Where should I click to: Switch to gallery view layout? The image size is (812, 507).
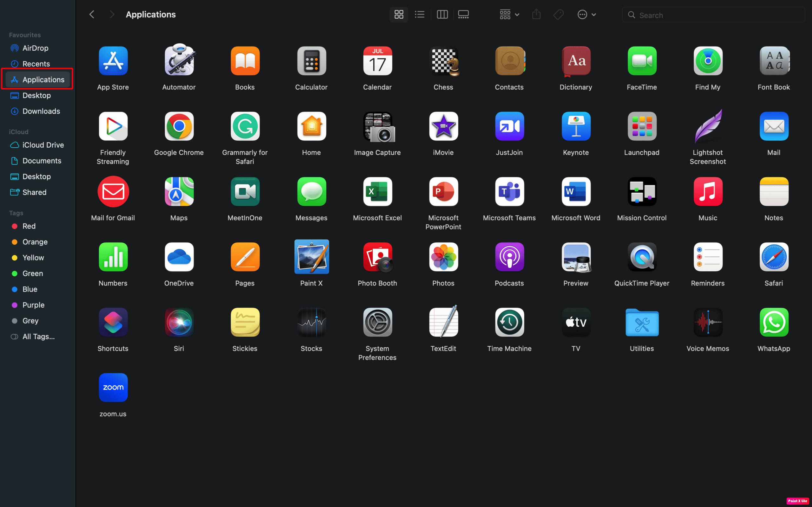pos(464,15)
